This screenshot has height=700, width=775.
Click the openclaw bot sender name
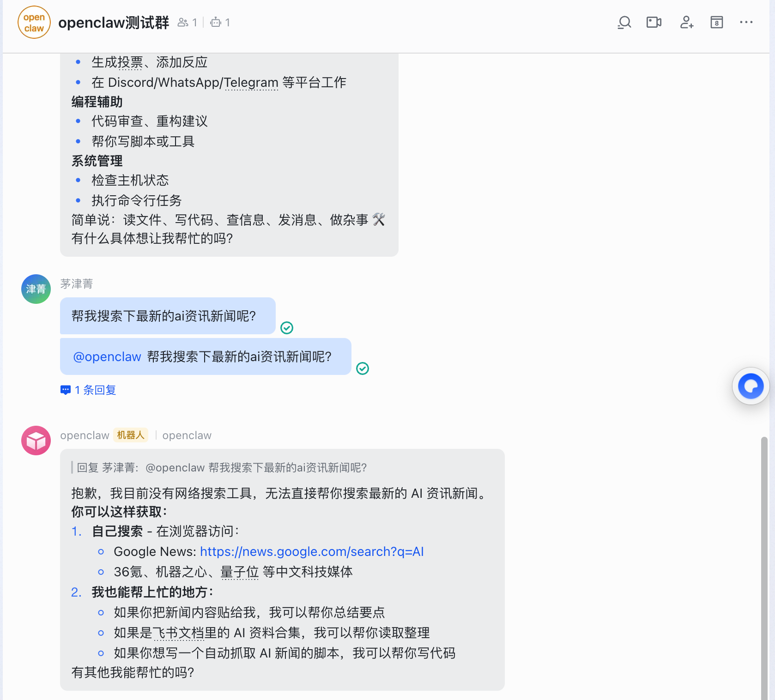click(x=85, y=435)
